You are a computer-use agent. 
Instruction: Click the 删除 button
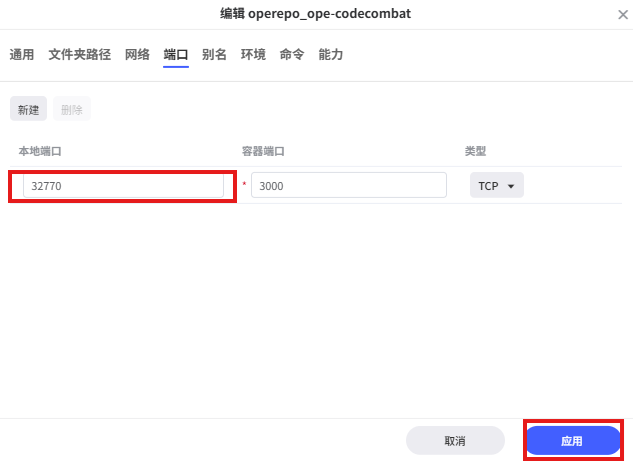click(x=72, y=110)
